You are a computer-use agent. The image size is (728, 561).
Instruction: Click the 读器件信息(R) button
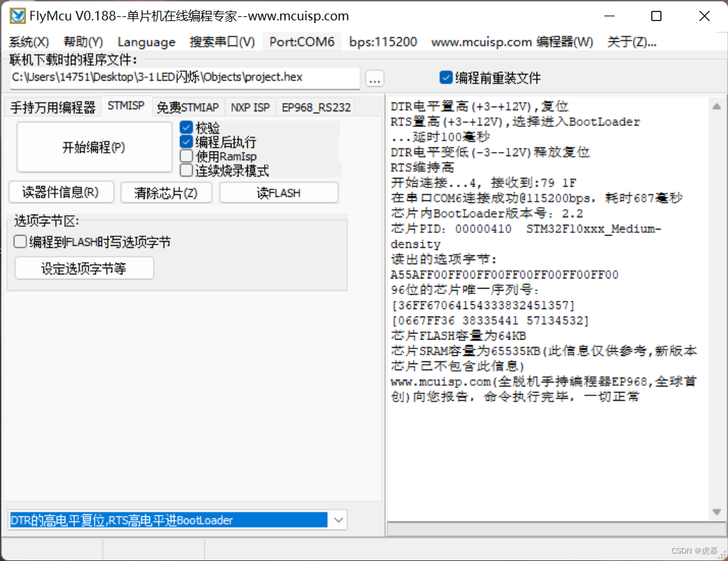[61, 192]
